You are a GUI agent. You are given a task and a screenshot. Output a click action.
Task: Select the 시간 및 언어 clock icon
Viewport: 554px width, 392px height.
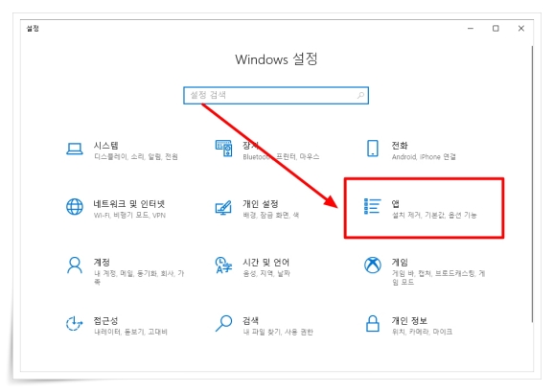tap(223, 265)
